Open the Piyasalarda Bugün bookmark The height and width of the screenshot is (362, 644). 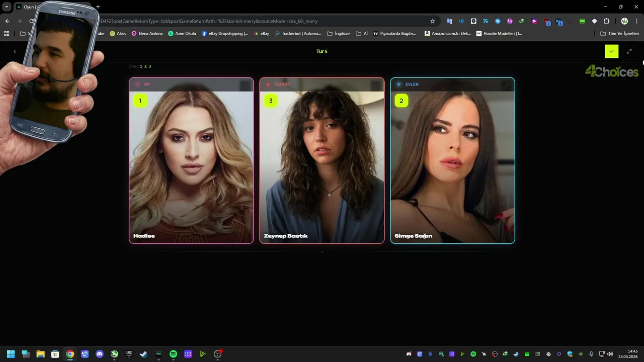coord(394,33)
